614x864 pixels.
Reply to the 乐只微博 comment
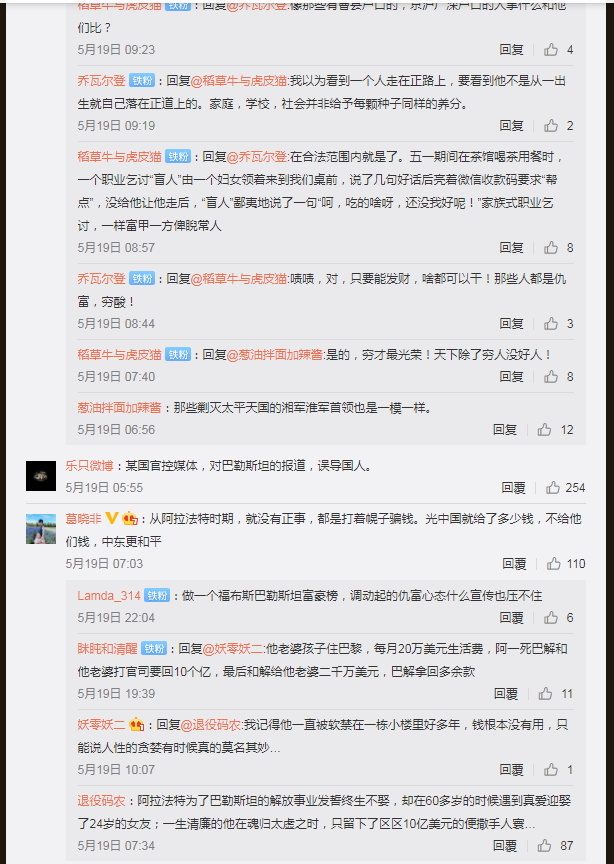tap(513, 488)
